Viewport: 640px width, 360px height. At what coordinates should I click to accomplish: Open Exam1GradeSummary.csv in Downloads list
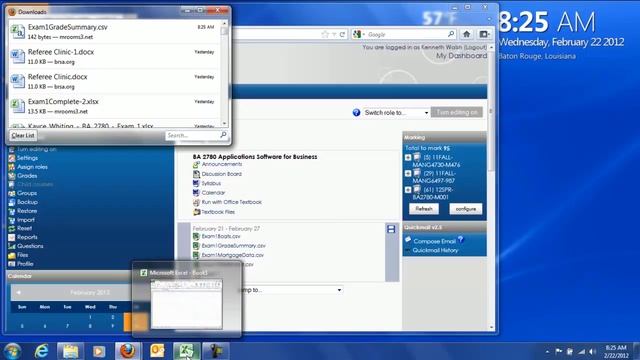click(x=115, y=31)
